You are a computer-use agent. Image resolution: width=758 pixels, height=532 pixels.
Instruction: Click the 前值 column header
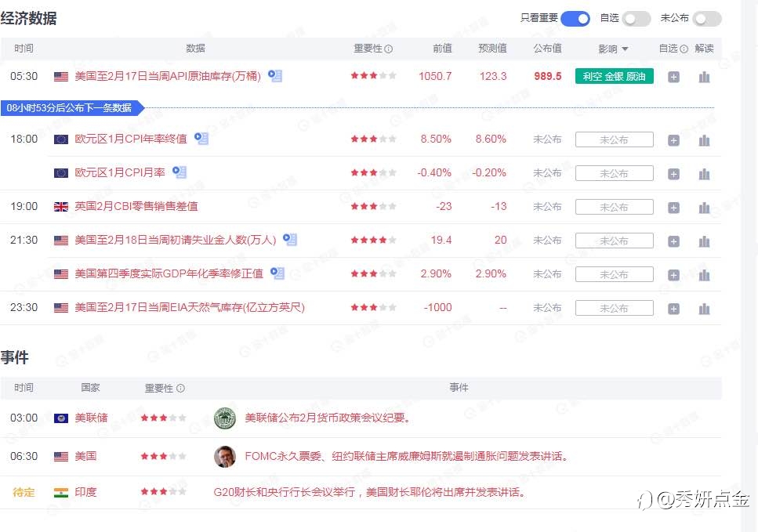coord(442,49)
